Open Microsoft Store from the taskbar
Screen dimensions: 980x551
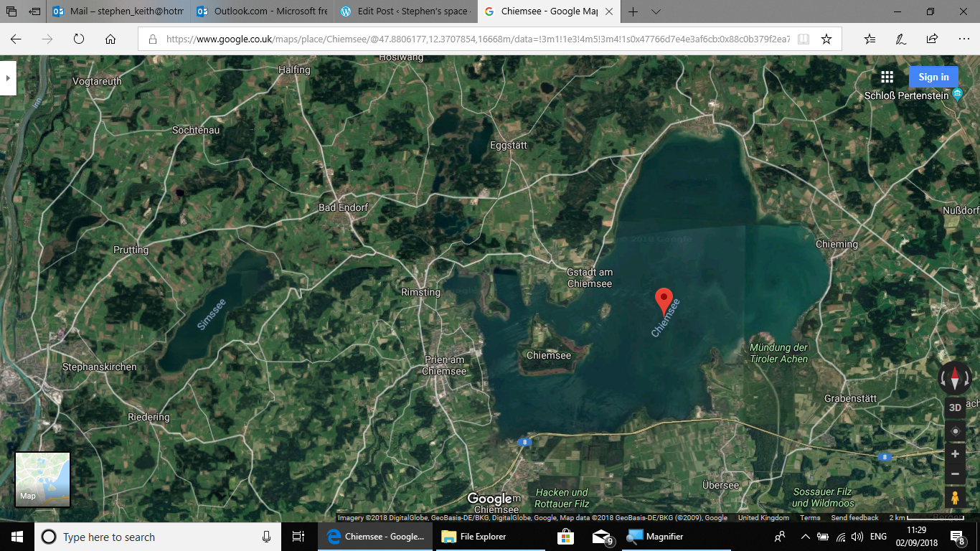click(x=566, y=537)
